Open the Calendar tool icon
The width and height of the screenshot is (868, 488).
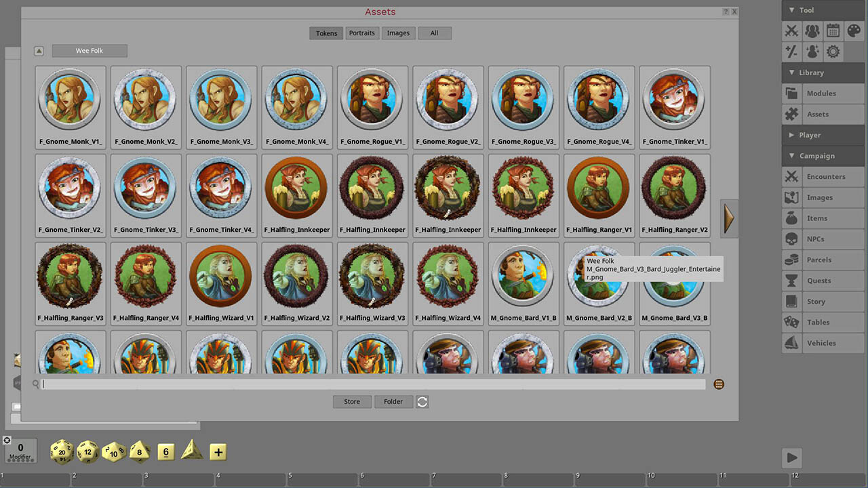pyautogui.click(x=833, y=30)
